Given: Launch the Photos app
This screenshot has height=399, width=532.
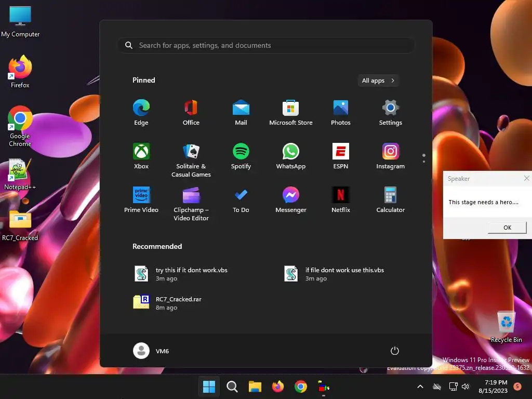Looking at the screenshot, I should point(341,112).
